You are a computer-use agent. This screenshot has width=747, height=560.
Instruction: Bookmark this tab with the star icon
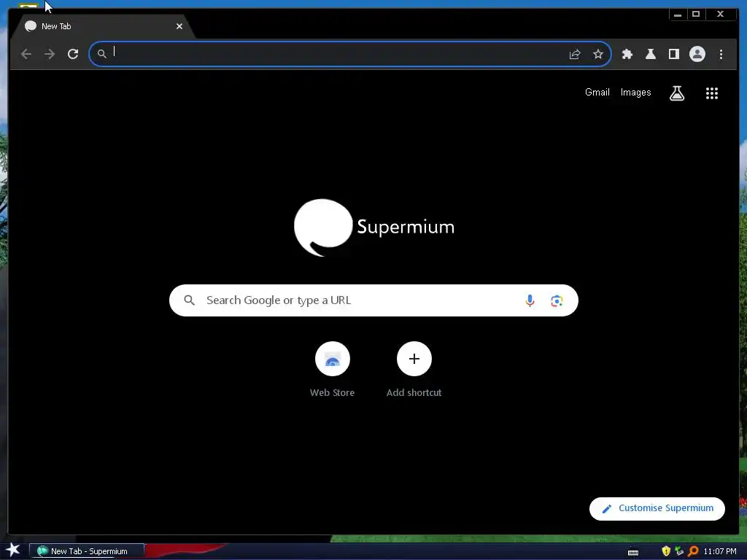point(598,54)
